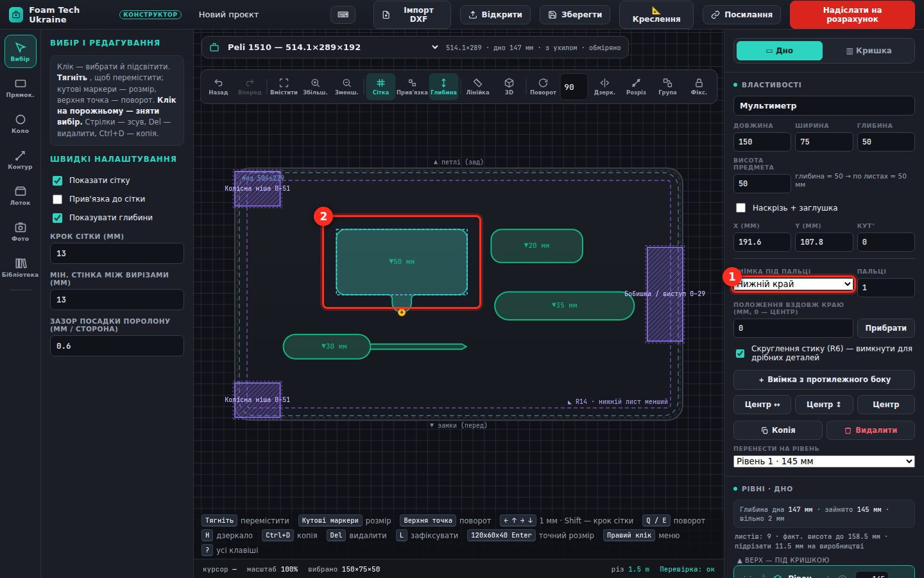Activate the Лінійка ruler tool
924x578 pixels.
tap(477, 86)
